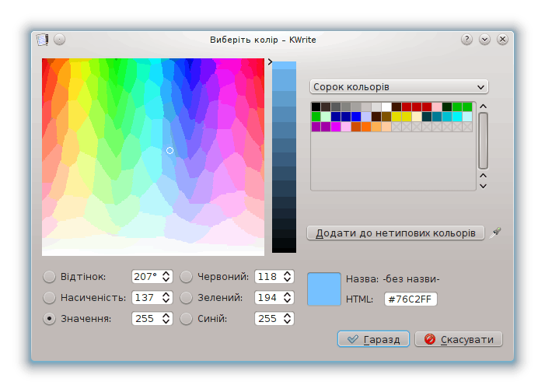Screen dimensions: 545x392
Task: Pick the white swatch in the palette
Action: click(x=386, y=107)
